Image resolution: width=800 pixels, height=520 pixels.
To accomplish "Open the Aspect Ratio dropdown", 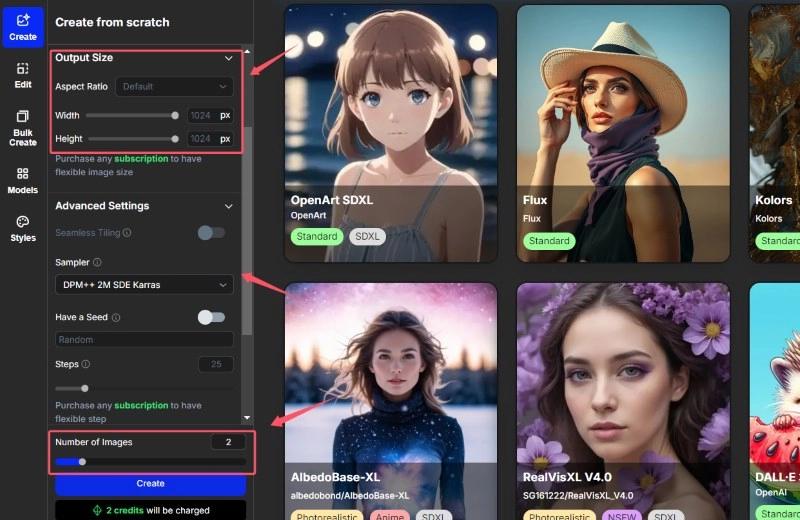I will 174,87.
